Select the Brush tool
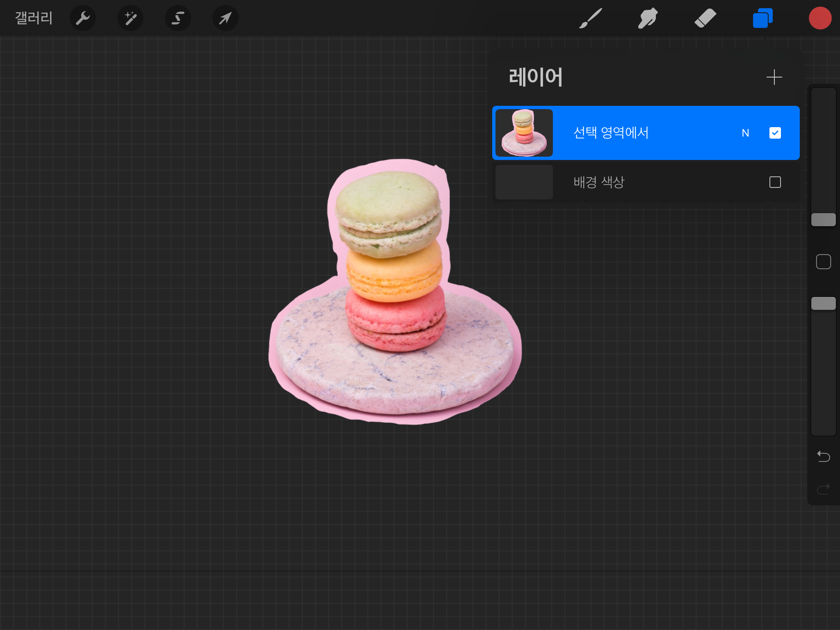Screen dimensions: 840x630 (x=591, y=18)
